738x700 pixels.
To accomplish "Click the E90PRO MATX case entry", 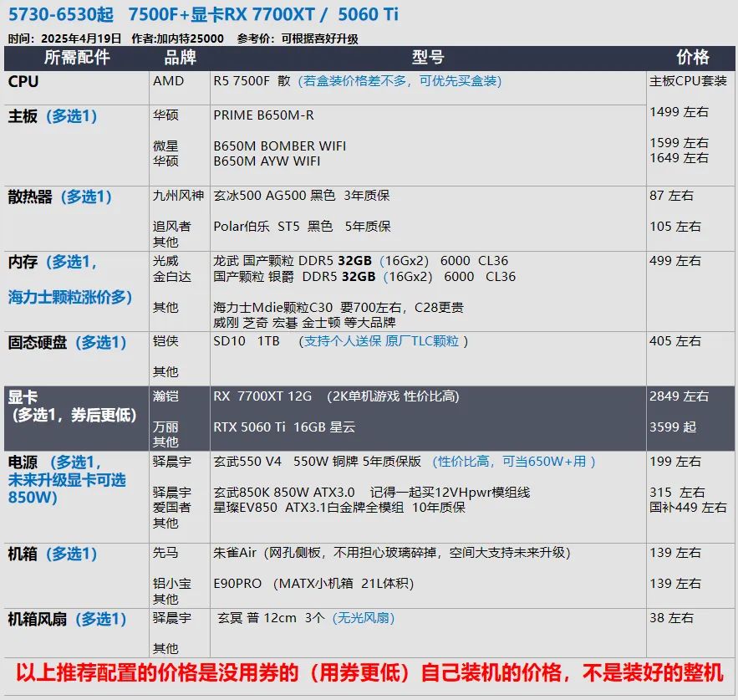I will 313,584.
